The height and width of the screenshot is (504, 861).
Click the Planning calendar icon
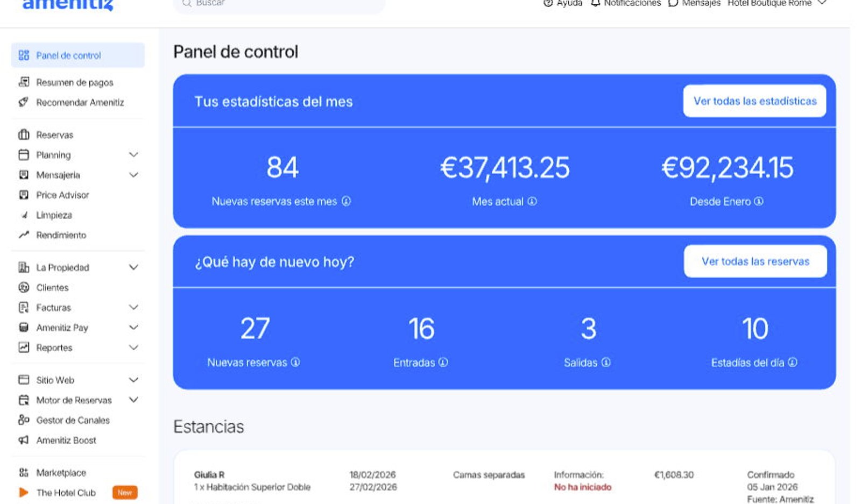(24, 155)
